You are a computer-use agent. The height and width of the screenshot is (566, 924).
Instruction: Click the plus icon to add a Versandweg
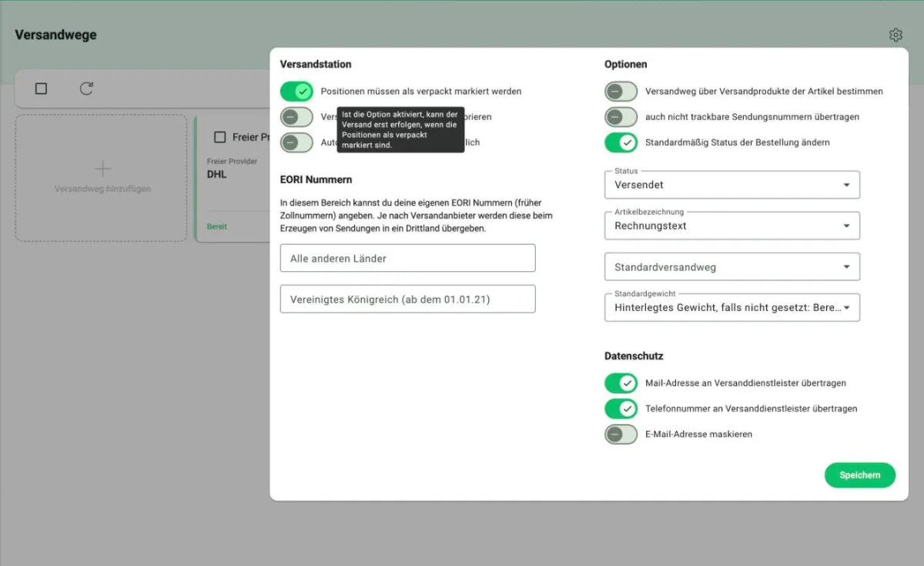pos(102,169)
